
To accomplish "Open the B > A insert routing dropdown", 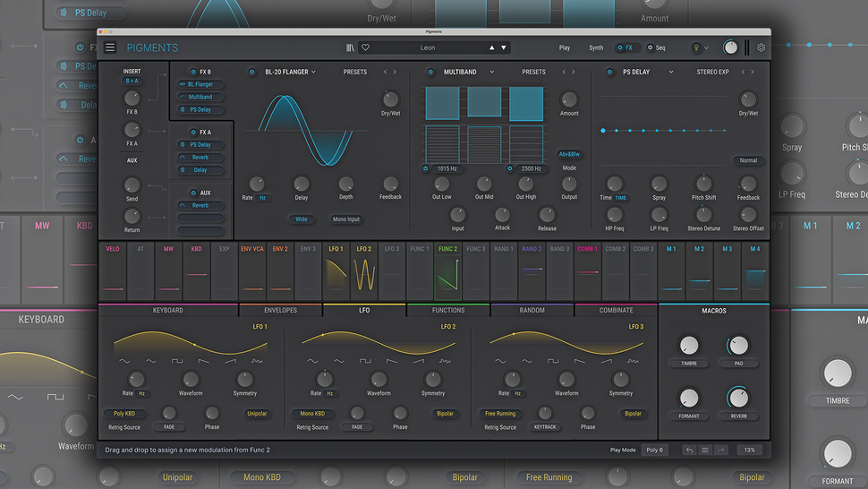I will point(132,81).
